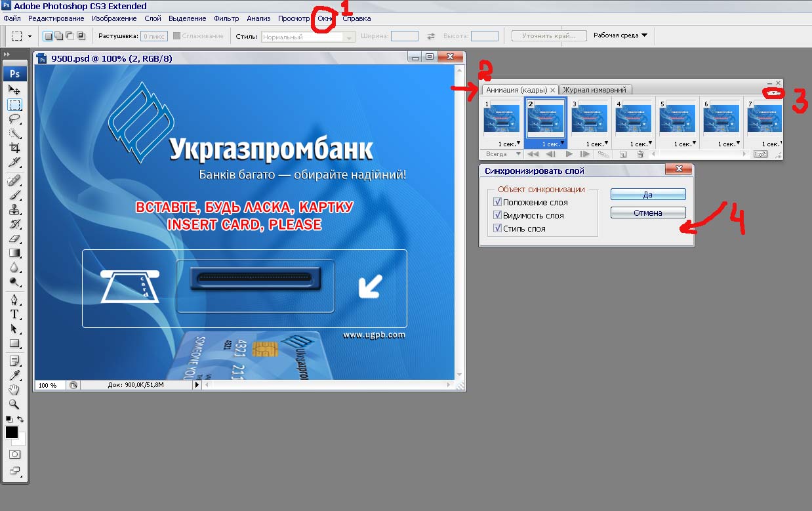The width and height of the screenshot is (812, 511).
Task: Select the Healing Brush tool
Action: coord(14,181)
